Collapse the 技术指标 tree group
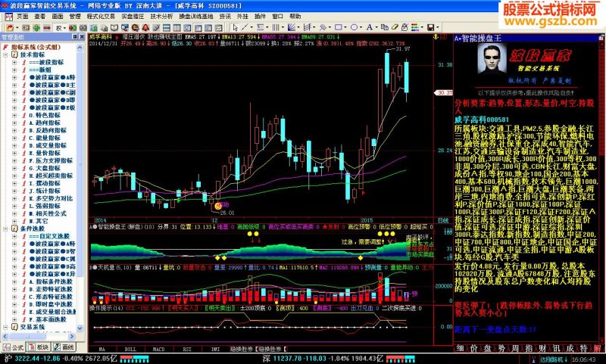Screen dimensions: 606x364 pos(5,54)
